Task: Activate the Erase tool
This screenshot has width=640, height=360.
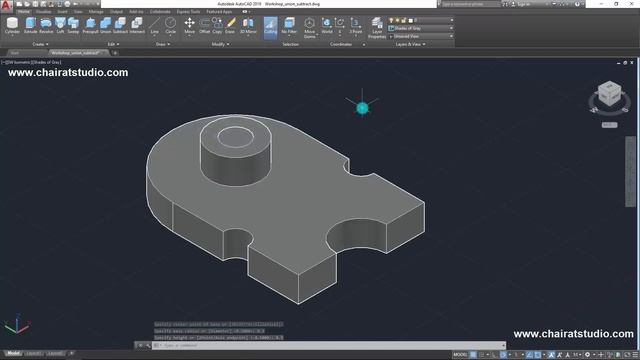Action: coord(230,26)
